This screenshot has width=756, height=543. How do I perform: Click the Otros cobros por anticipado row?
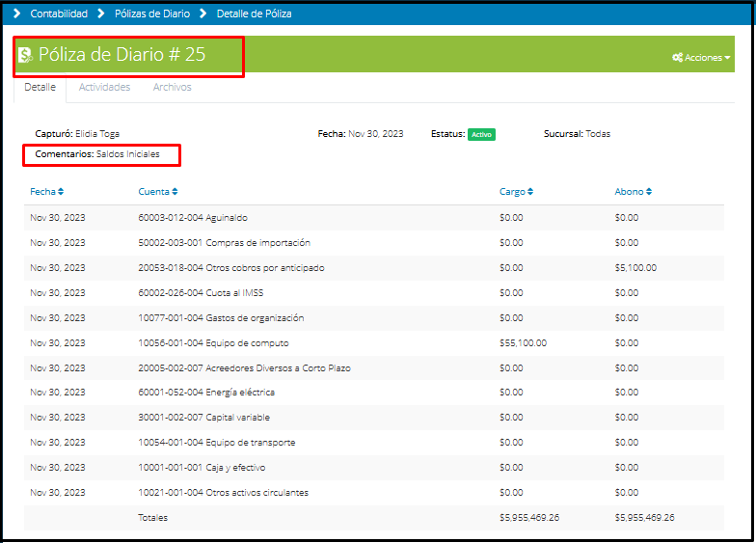(x=230, y=267)
